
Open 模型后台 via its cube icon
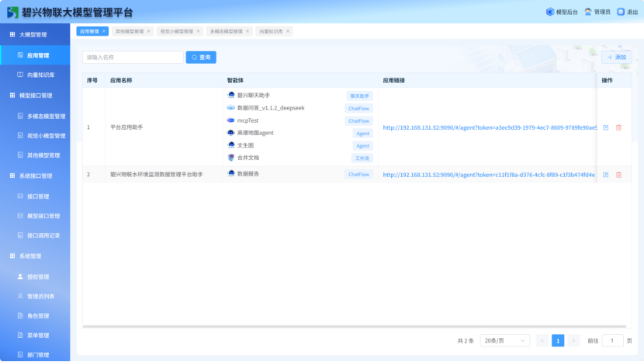click(550, 12)
